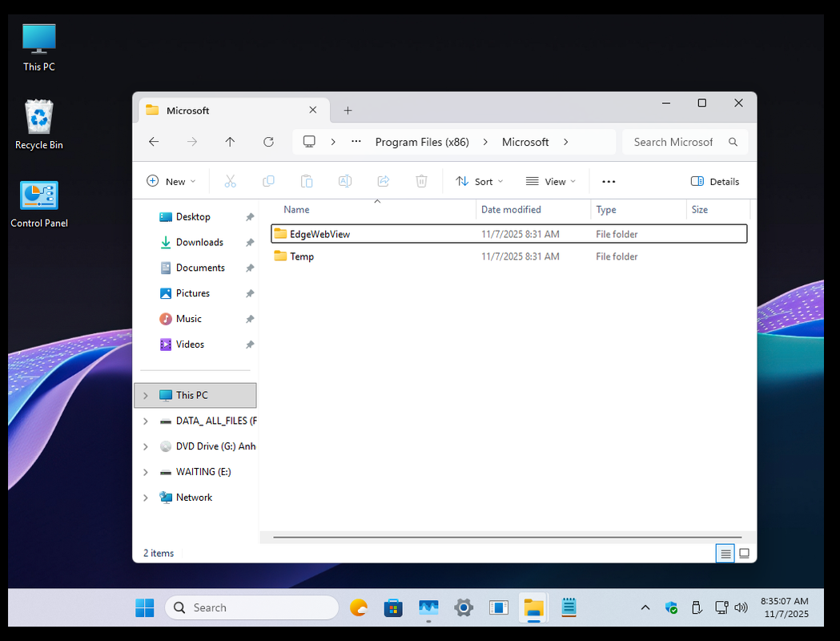Viewport: 840px width, 641px height.
Task: Click the volume speaker tray icon
Action: pyautogui.click(x=741, y=607)
